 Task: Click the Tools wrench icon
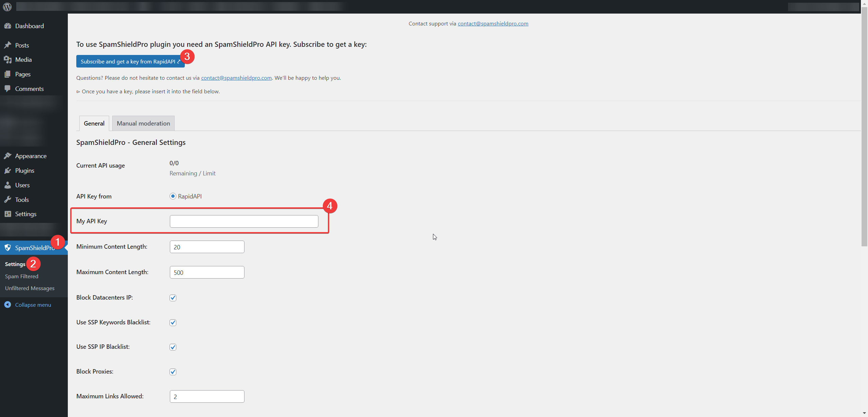[7, 200]
